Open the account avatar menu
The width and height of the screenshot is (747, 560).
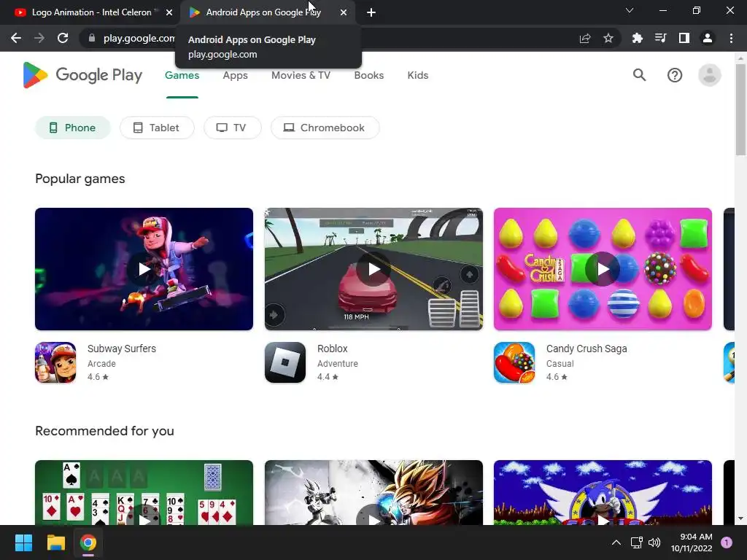click(x=709, y=75)
